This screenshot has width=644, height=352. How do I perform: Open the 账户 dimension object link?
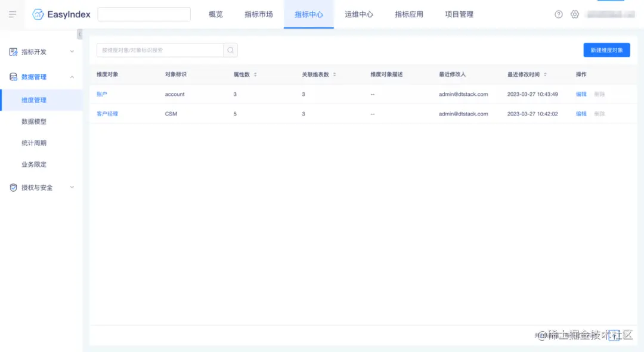102,94
